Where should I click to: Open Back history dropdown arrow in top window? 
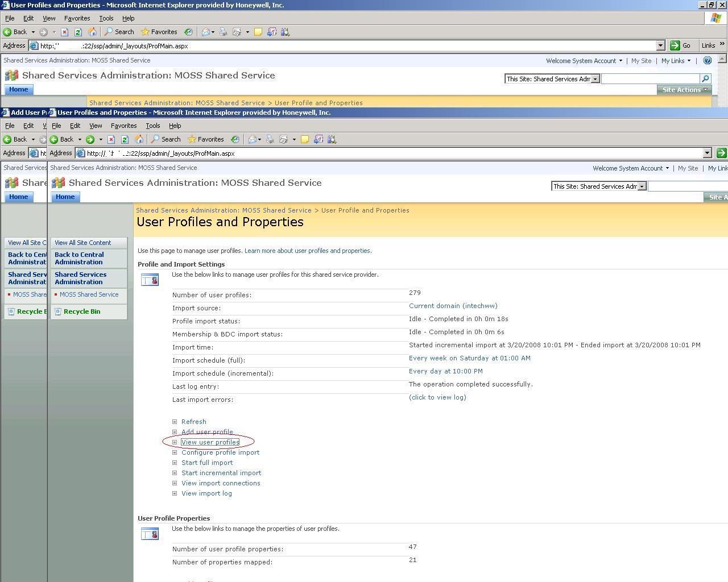(33, 32)
